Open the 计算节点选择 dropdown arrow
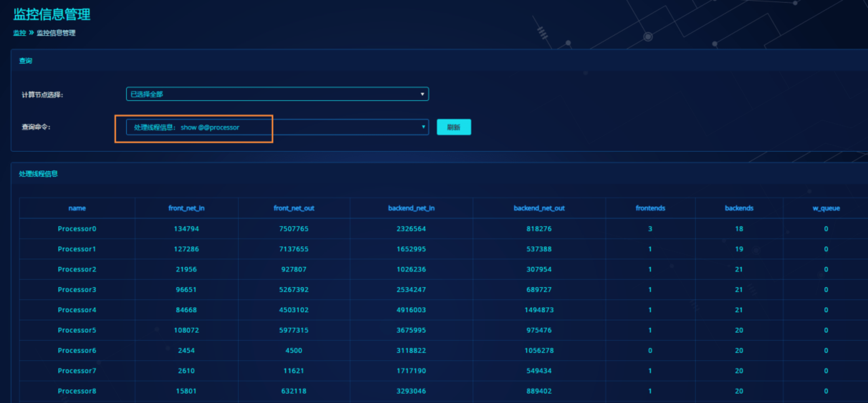 coord(422,94)
